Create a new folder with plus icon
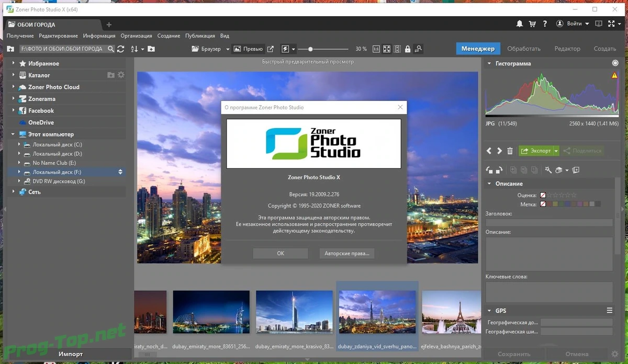The image size is (628, 364). tap(151, 49)
